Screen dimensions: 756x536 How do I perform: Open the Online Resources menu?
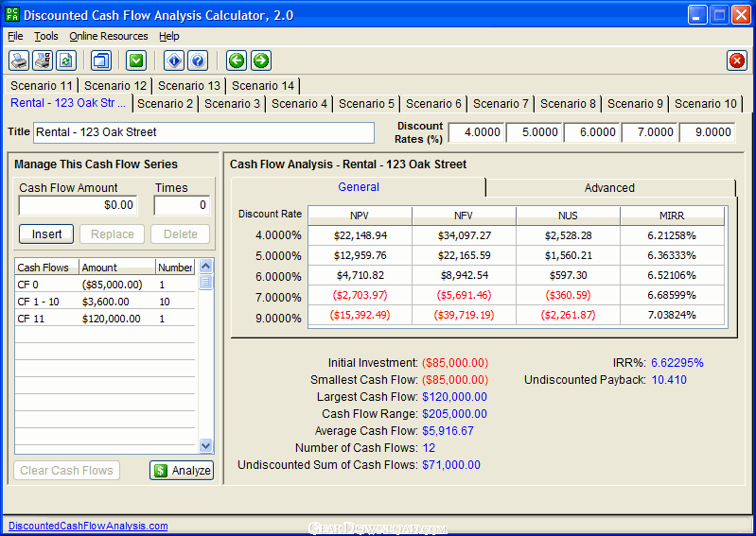coord(109,36)
